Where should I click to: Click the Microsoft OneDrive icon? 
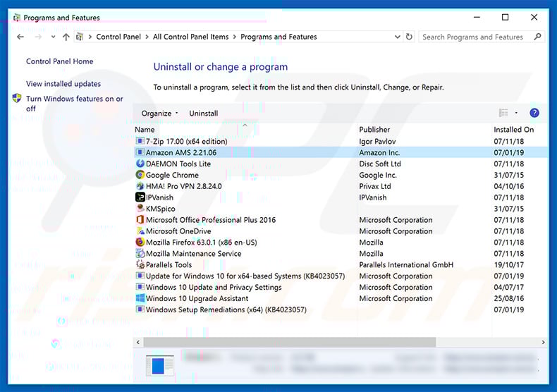click(x=140, y=231)
